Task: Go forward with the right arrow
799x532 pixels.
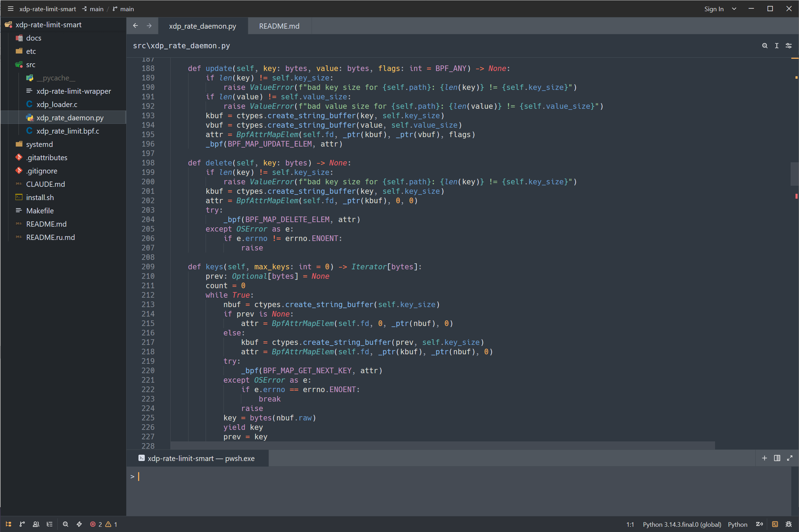Action: (x=149, y=26)
